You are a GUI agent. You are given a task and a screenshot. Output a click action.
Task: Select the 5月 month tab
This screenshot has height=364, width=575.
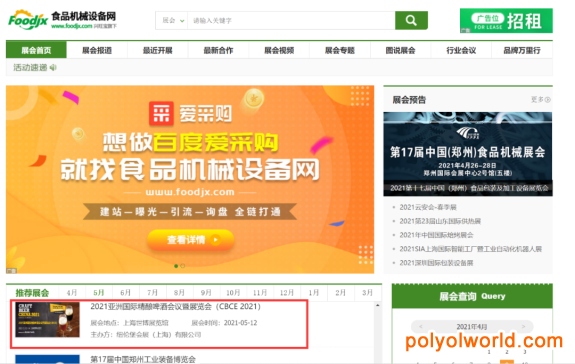click(99, 293)
